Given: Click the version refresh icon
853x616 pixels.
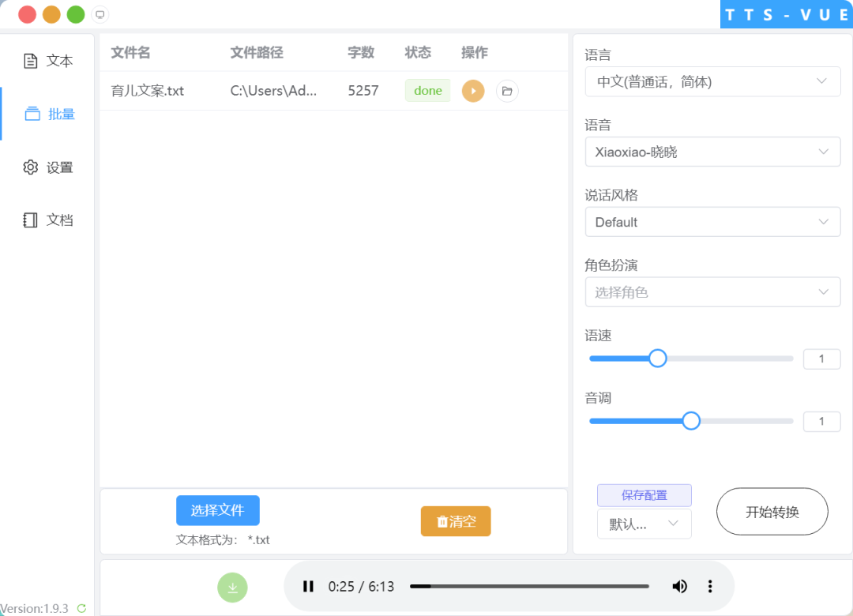Looking at the screenshot, I should tap(81, 608).
